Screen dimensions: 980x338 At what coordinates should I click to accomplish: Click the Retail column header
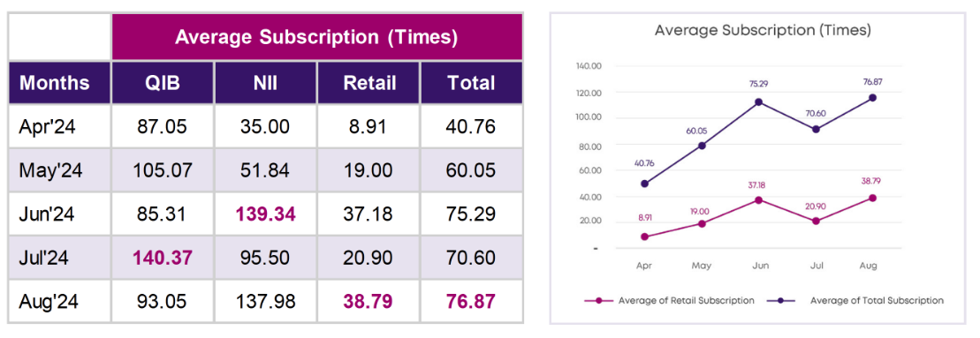click(x=368, y=83)
